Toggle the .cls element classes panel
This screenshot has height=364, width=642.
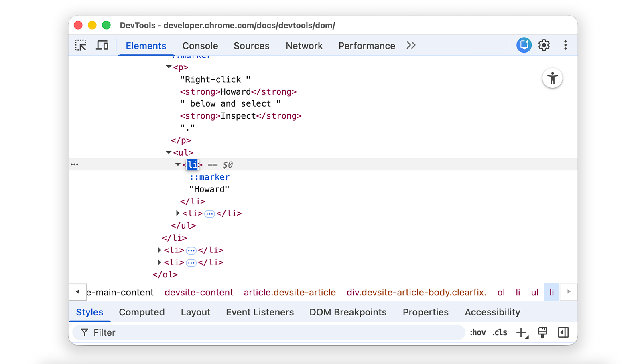(500, 332)
